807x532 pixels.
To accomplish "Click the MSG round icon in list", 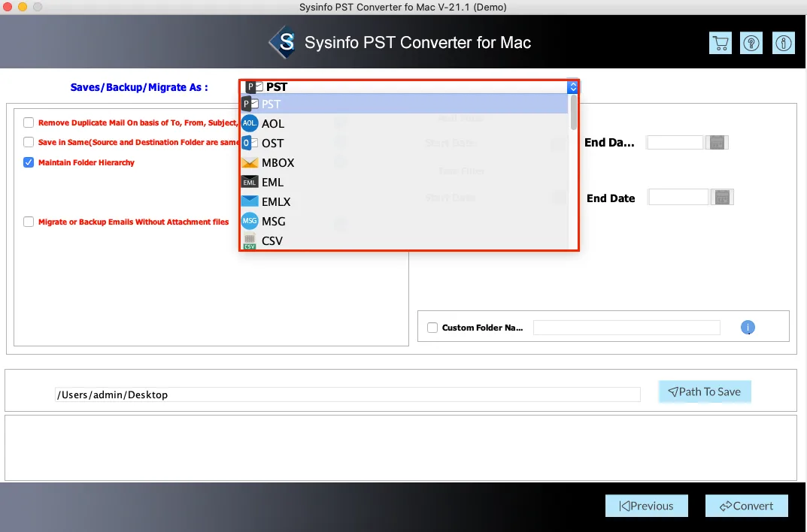I will [x=250, y=221].
